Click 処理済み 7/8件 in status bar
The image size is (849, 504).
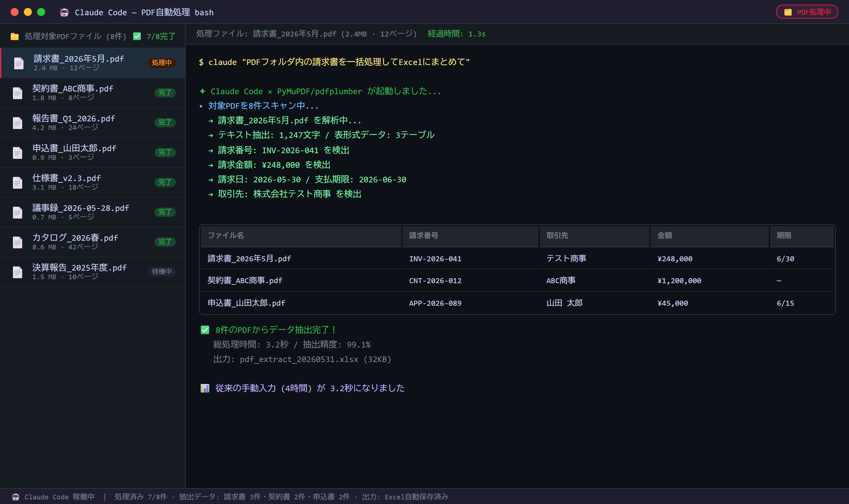(141, 497)
